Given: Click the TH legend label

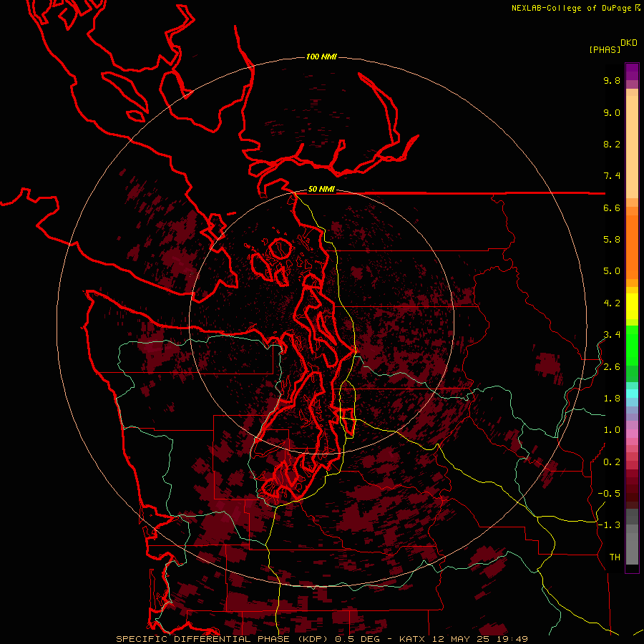Looking at the screenshot, I should coord(615,557).
